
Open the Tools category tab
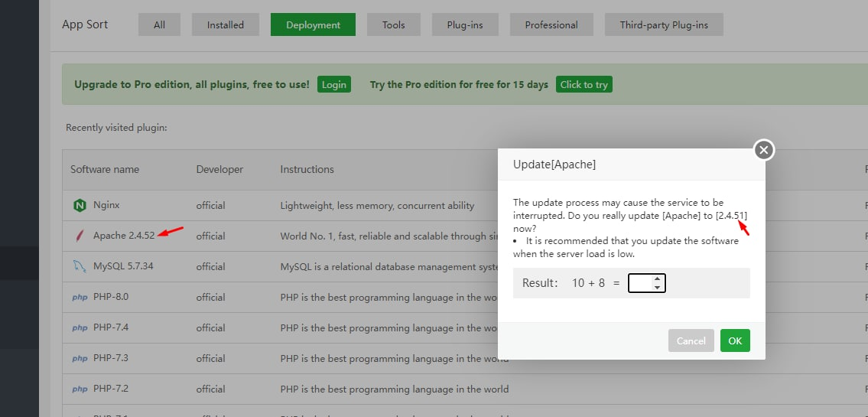coord(393,24)
